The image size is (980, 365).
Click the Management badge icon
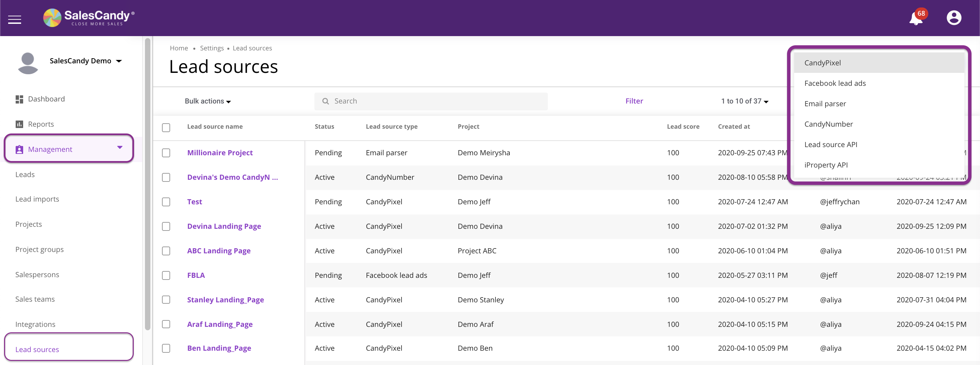pos(19,149)
